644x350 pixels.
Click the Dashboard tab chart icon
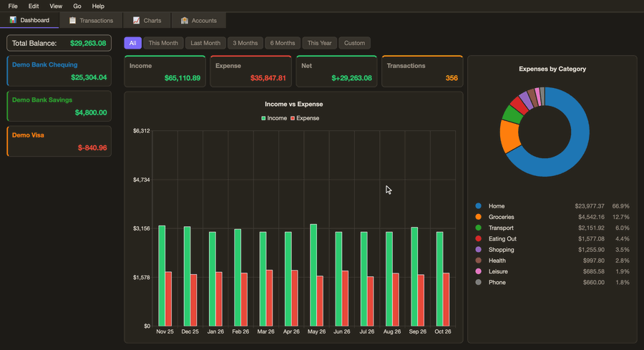pyautogui.click(x=13, y=20)
